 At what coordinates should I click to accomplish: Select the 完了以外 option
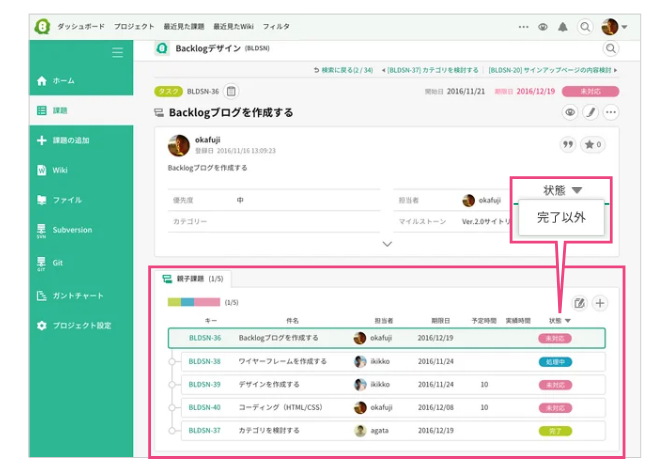coord(561,217)
